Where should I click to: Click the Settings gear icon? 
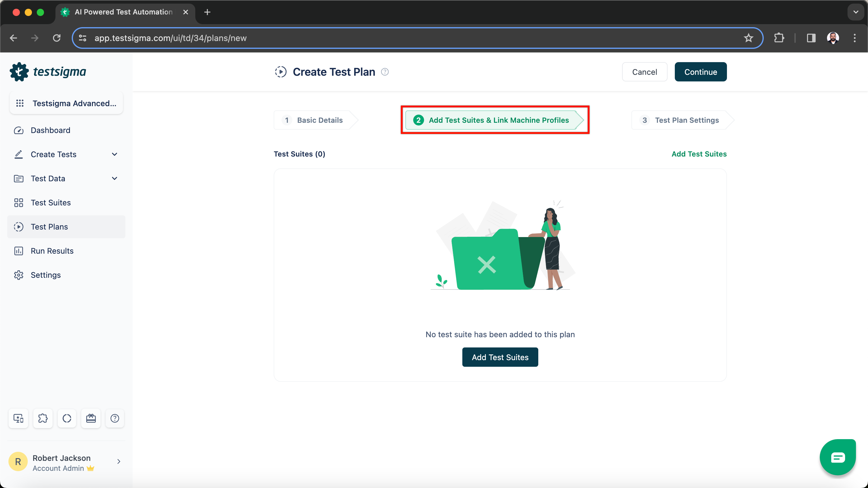(x=18, y=275)
